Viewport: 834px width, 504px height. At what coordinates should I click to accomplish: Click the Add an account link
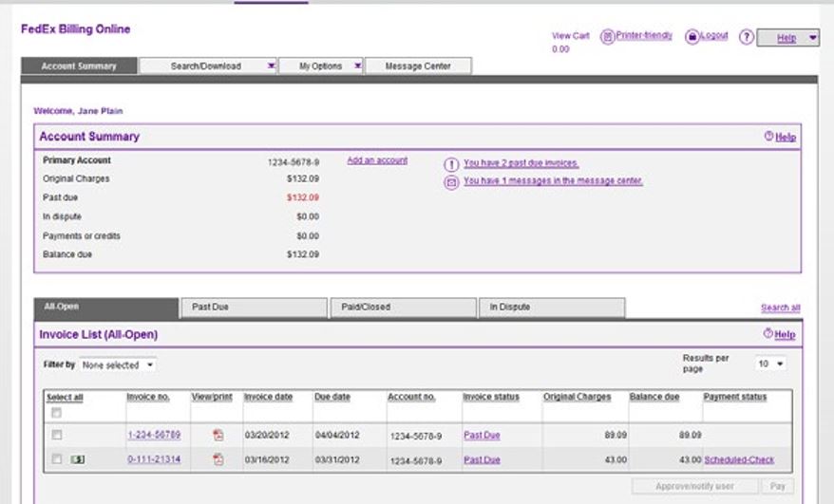pos(377,160)
